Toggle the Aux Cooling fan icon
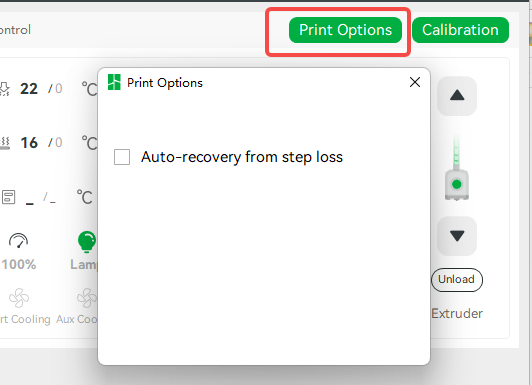Image resolution: width=532 pixels, height=385 pixels. [87, 298]
